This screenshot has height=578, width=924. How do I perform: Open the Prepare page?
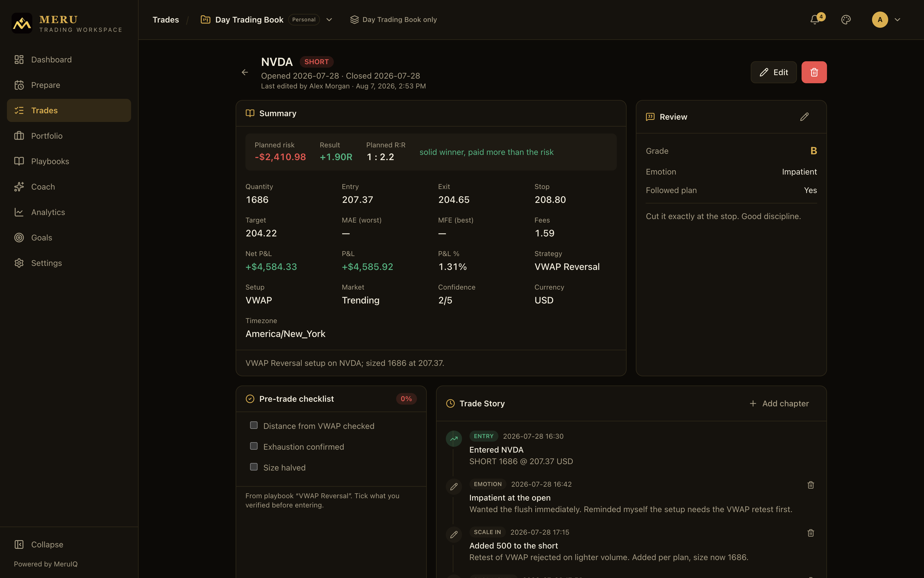click(69, 85)
